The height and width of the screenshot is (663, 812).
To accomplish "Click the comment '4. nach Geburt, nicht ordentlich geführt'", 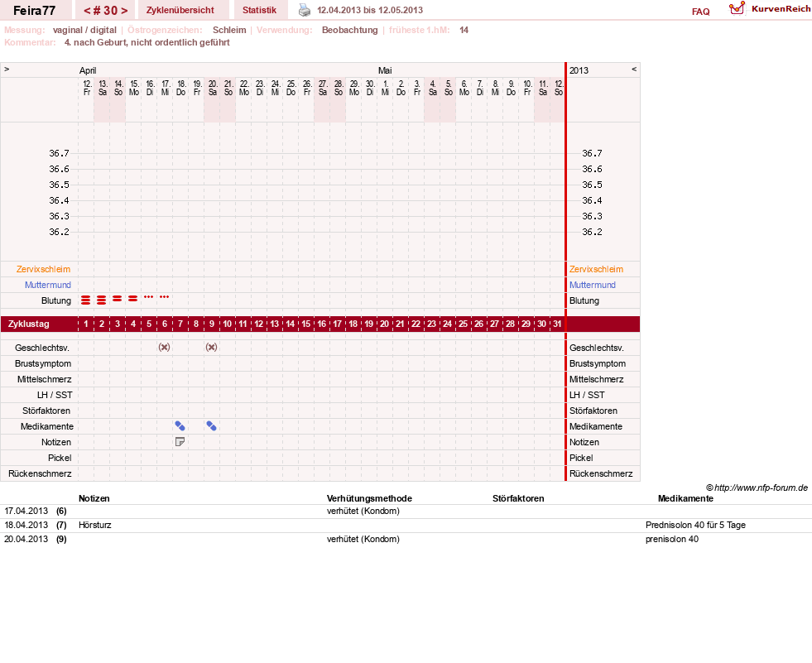I will click(147, 42).
